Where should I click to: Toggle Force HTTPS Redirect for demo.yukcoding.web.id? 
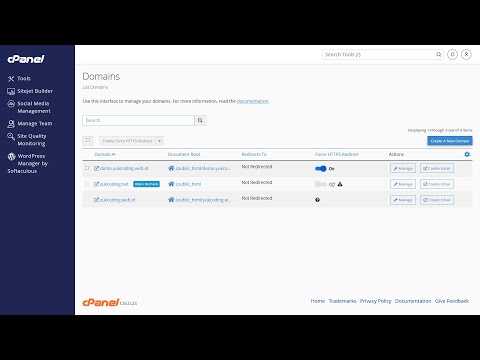pyautogui.click(x=321, y=168)
